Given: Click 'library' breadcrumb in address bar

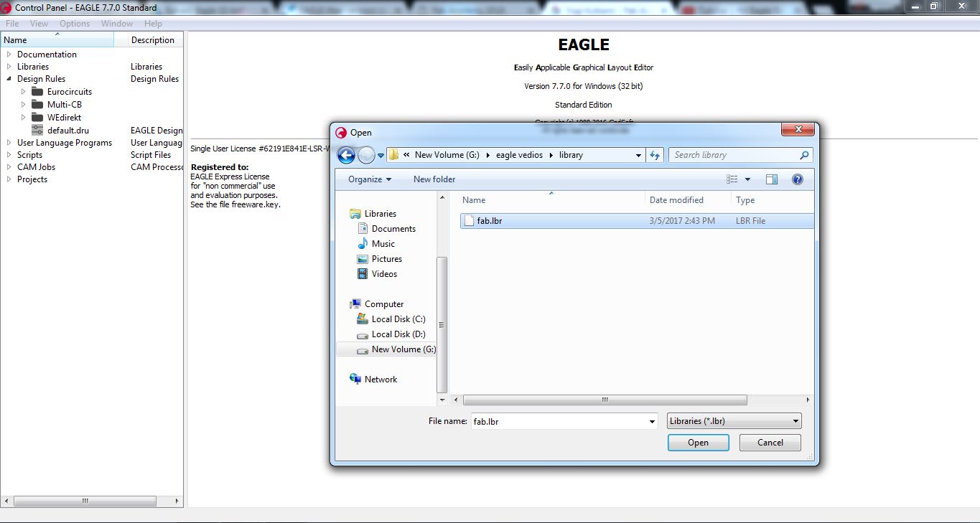Looking at the screenshot, I should coord(571,155).
